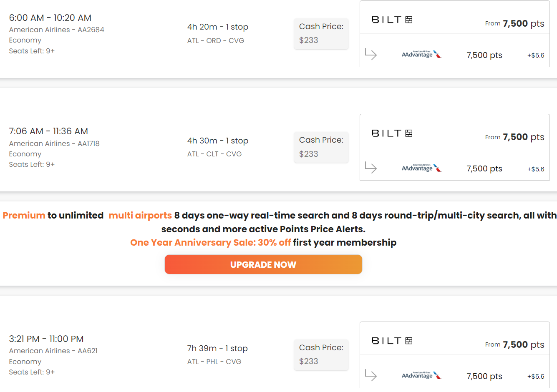
Task: Click the Bilt logo in the AA1718 flight card
Action: (392, 133)
